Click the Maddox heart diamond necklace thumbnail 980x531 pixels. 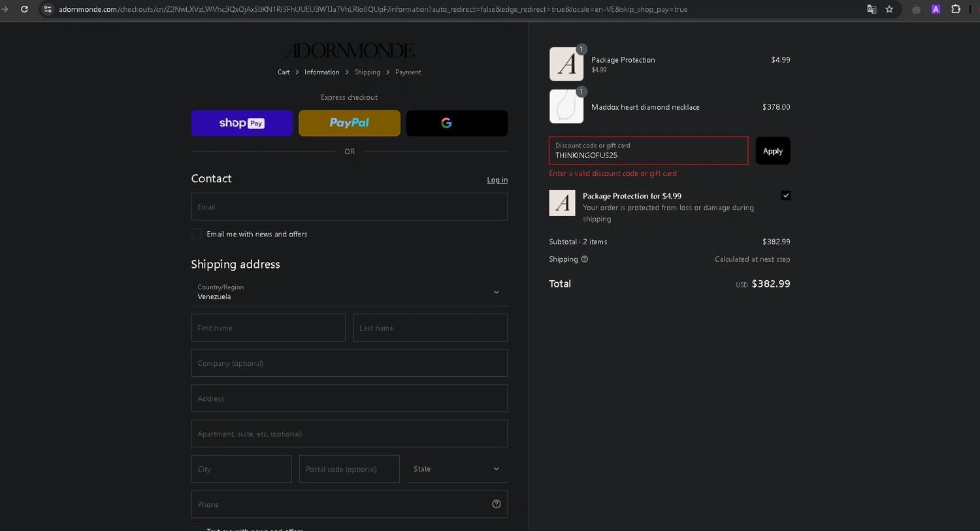coord(566,106)
